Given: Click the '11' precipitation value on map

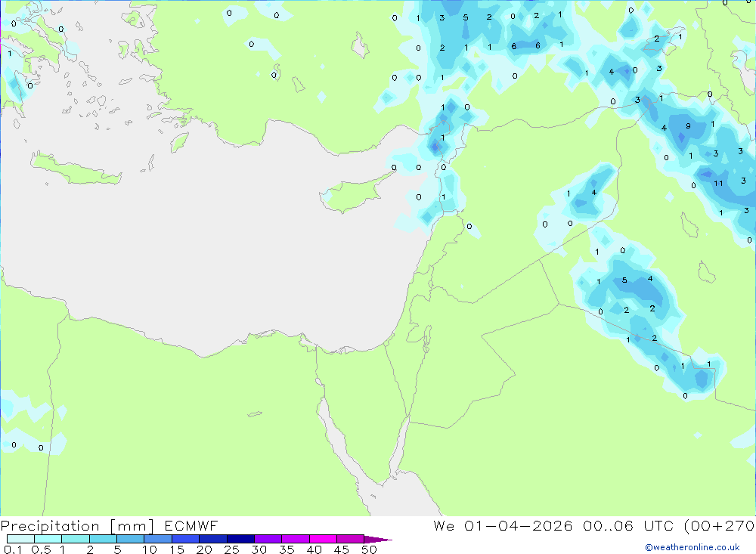Looking at the screenshot, I should click(718, 183).
